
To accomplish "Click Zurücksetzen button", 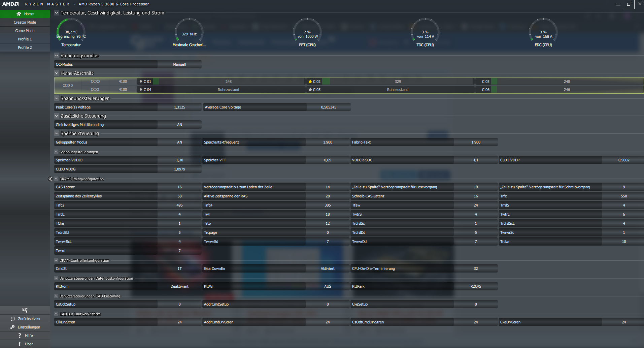I will [x=25, y=319].
